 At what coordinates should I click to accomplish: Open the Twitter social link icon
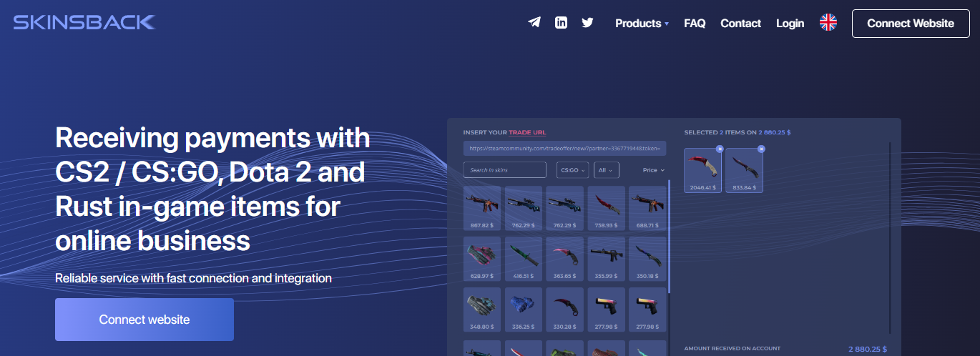(x=587, y=23)
